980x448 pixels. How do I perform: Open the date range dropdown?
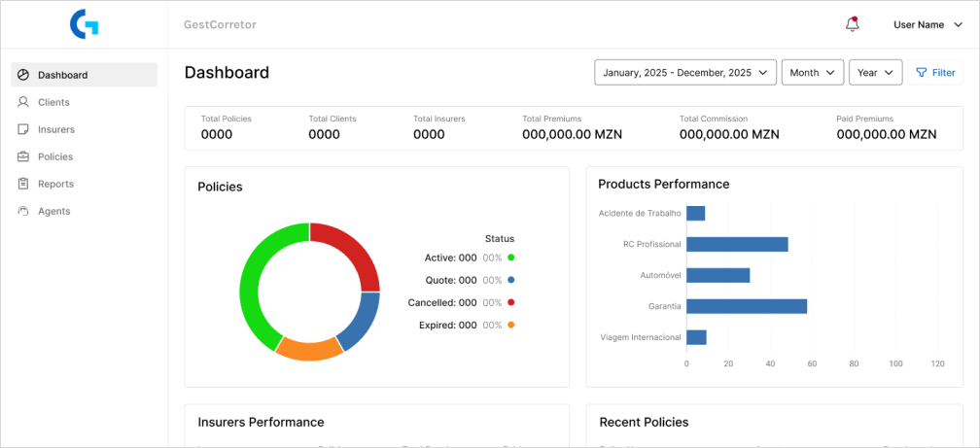(685, 73)
